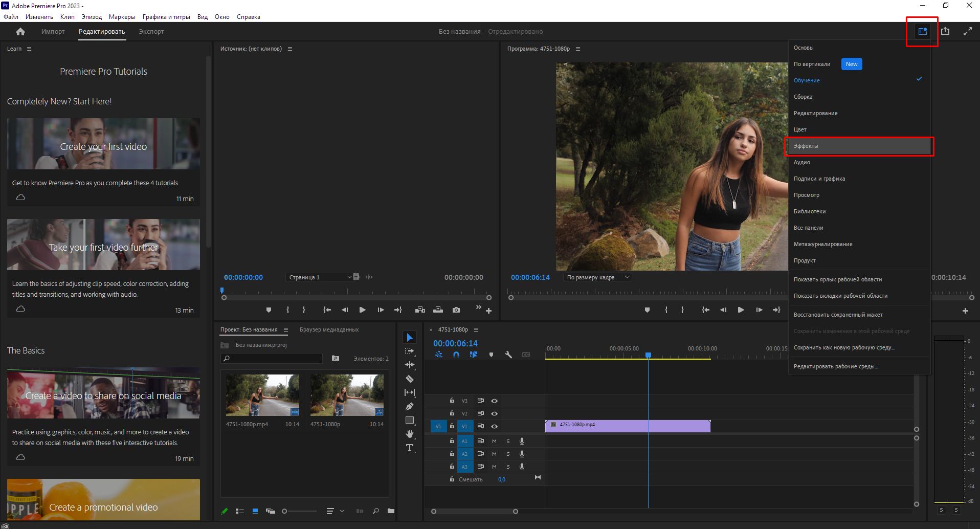
Task: Select the Track Select Forward tool
Action: (410, 351)
